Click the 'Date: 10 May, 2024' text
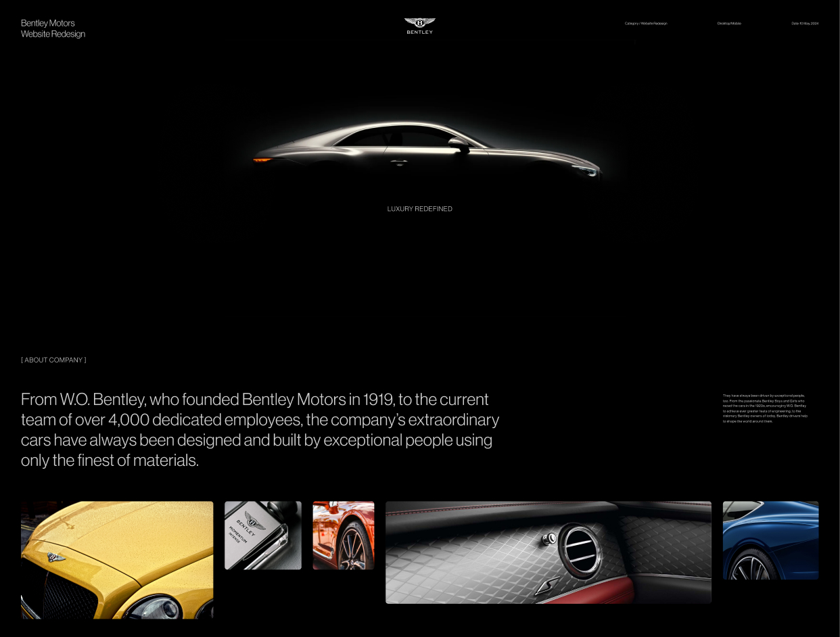Viewport: 840px width, 637px height. (x=805, y=24)
